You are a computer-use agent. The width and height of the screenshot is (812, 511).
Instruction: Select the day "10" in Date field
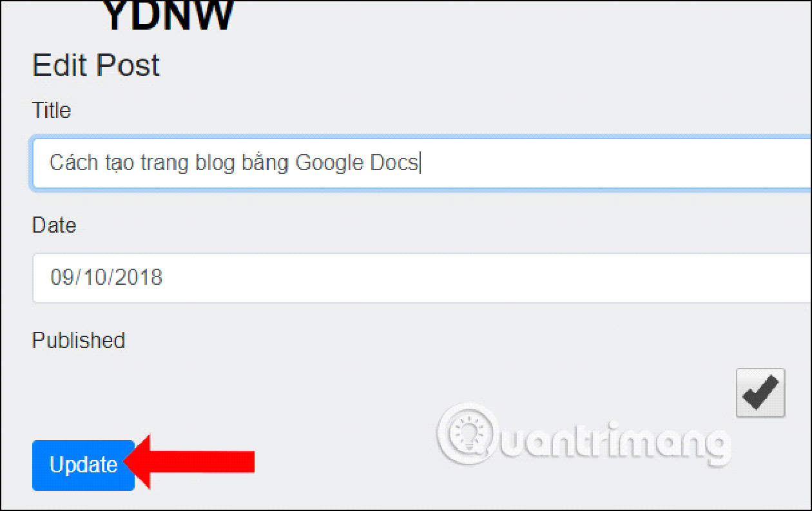tap(93, 278)
